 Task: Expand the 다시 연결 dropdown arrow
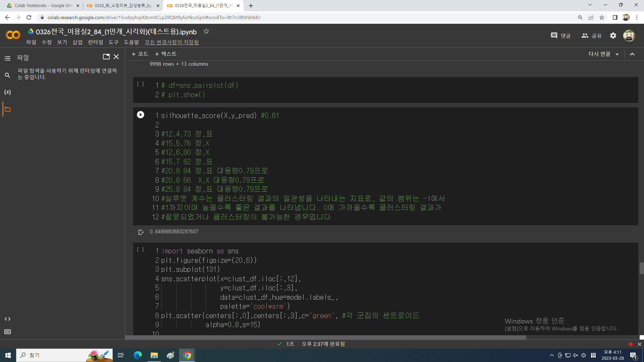[x=617, y=54]
